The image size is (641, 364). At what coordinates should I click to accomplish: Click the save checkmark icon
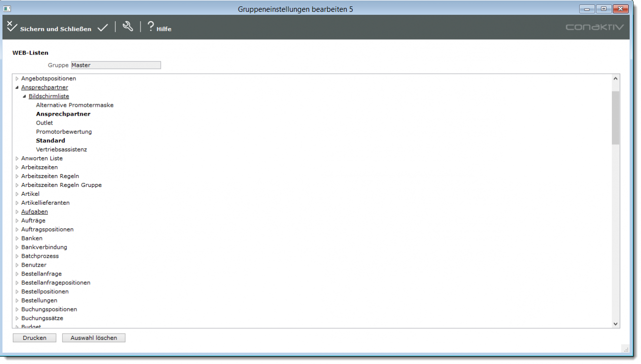[102, 28]
